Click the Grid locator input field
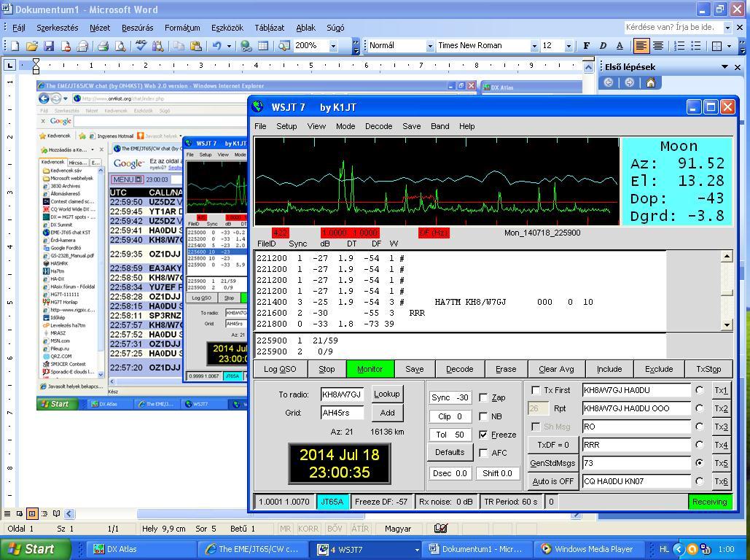This screenshot has height=560, width=750. pos(342,413)
